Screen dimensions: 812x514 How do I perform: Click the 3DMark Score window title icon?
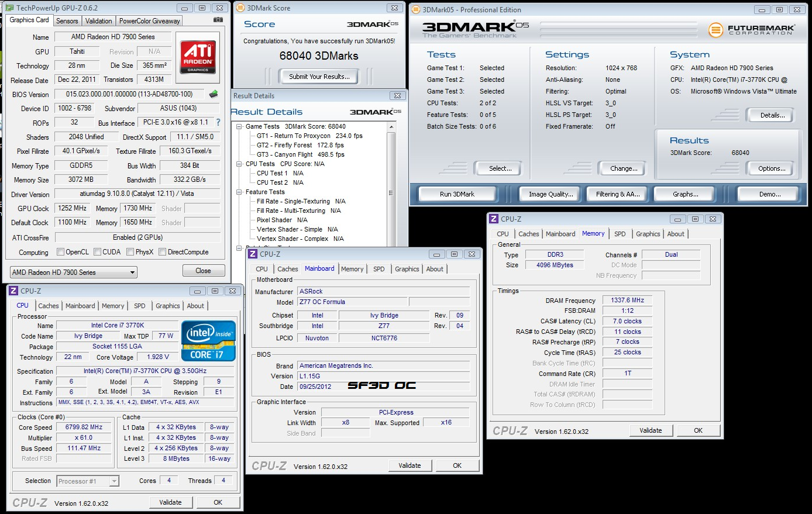tap(240, 8)
